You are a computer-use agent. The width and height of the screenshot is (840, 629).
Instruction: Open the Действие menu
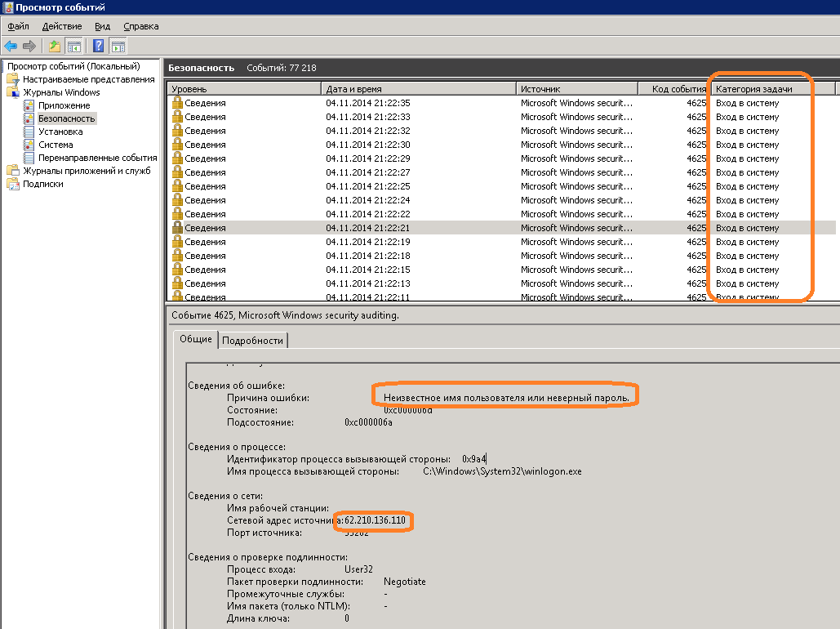pyautogui.click(x=62, y=26)
